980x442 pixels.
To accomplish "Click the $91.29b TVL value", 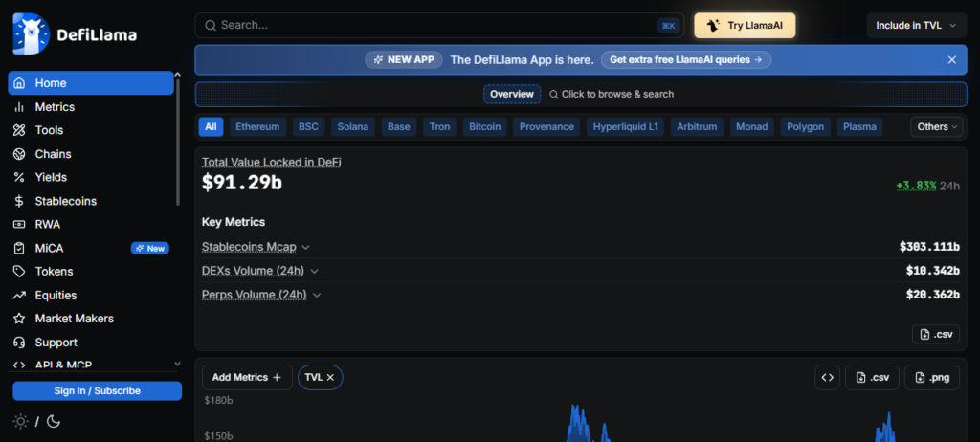I will [241, 182].
